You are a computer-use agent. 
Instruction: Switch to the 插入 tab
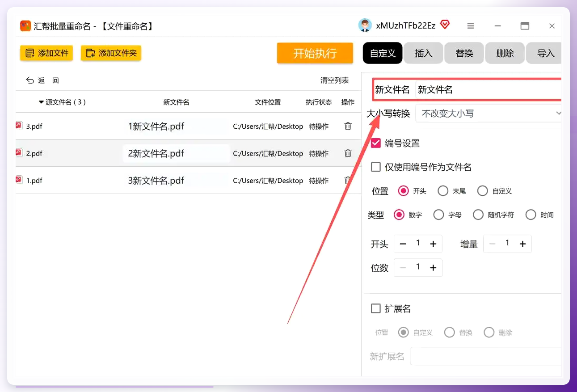pos(423,53)
